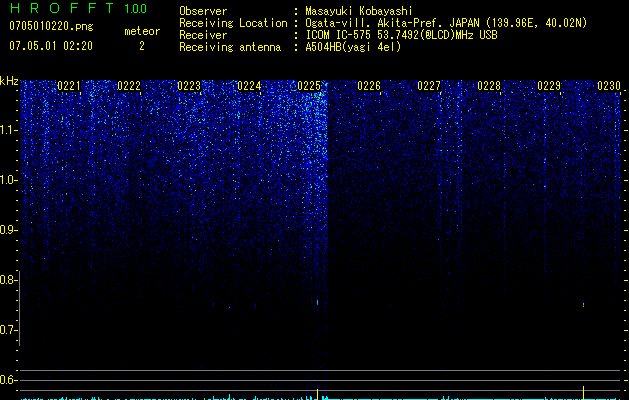Click the 0222 time marker
629x400 pixels.
129,86
